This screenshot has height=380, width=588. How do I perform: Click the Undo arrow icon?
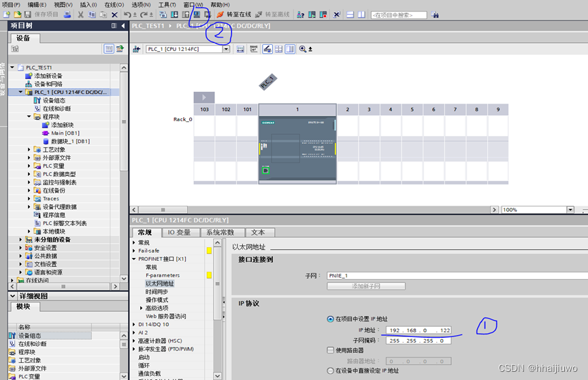pyautogui.click(x=127, y=14)
